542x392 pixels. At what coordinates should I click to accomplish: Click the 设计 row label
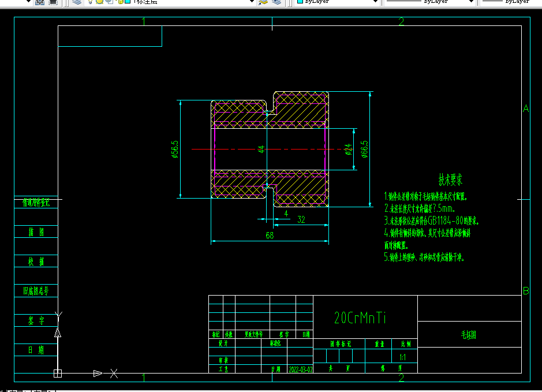click(x=223, y=343)
